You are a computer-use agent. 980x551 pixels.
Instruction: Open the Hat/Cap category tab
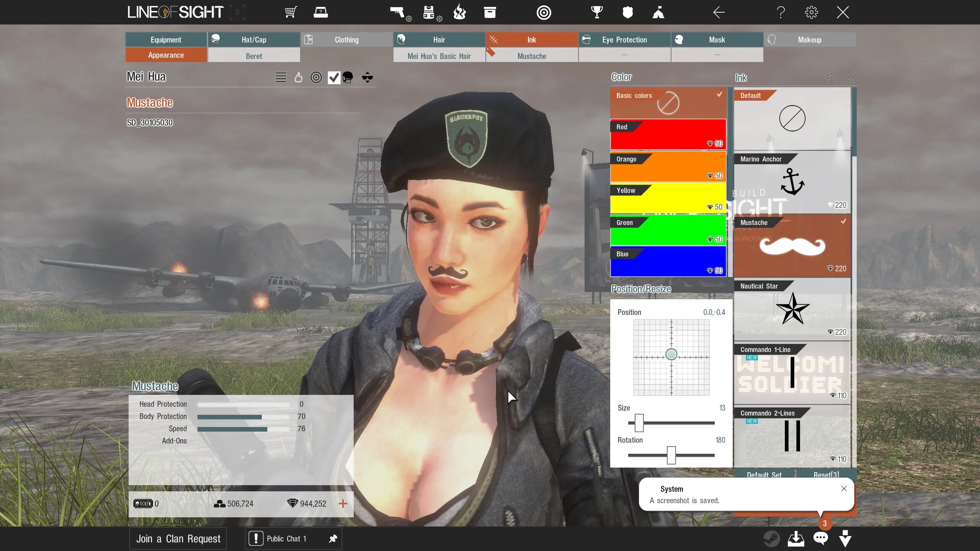[x=254, y=39]
